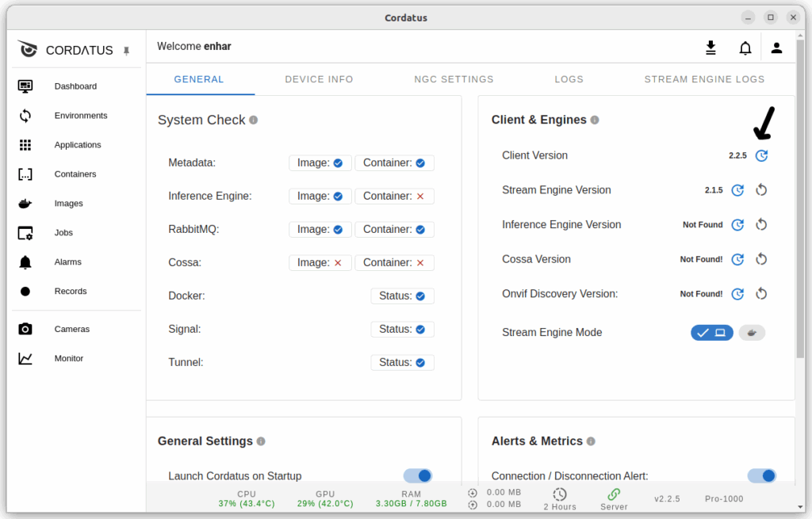Restart Cossa using the circular arrow icon
812x519 pixels.
pyautogui.click(x=761, y=259)
